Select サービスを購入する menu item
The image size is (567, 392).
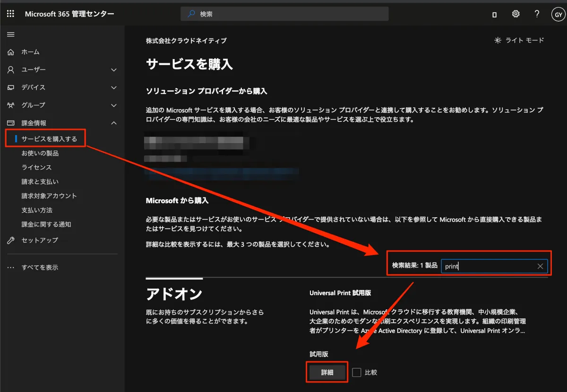point(49,139)
